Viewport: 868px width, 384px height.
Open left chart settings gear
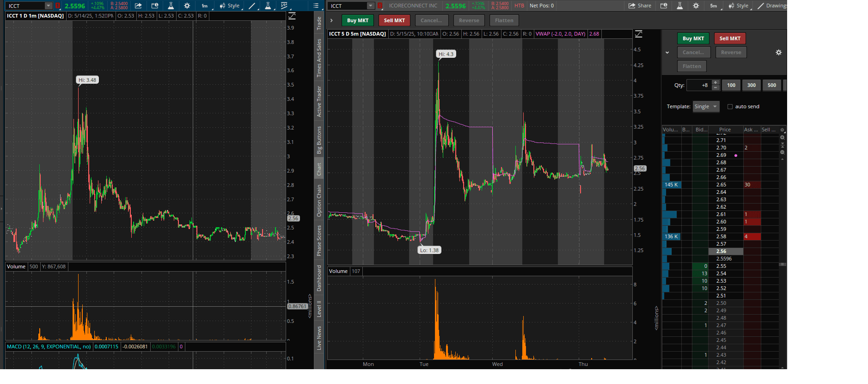click(x=187, y=6)
